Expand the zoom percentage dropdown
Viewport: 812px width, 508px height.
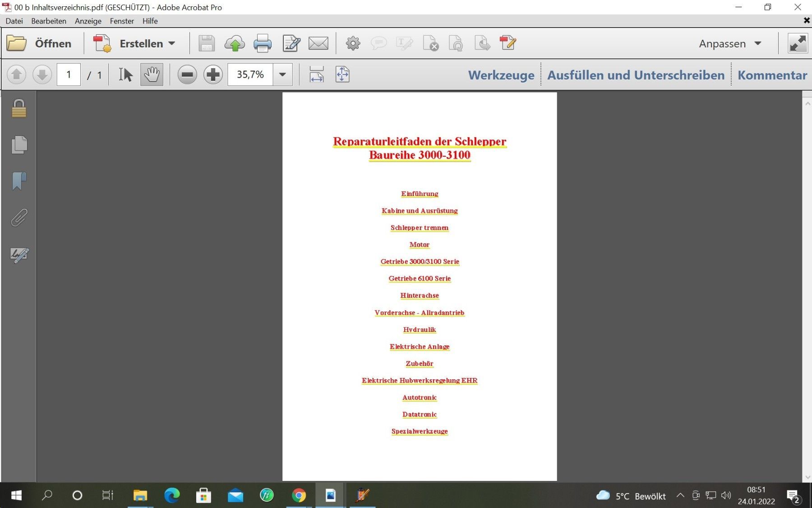282,75
